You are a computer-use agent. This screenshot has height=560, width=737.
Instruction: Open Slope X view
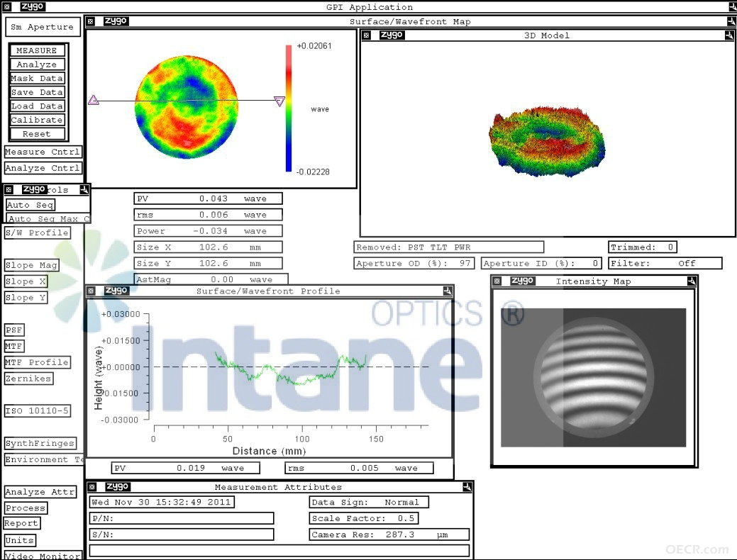tap(26, 281)
